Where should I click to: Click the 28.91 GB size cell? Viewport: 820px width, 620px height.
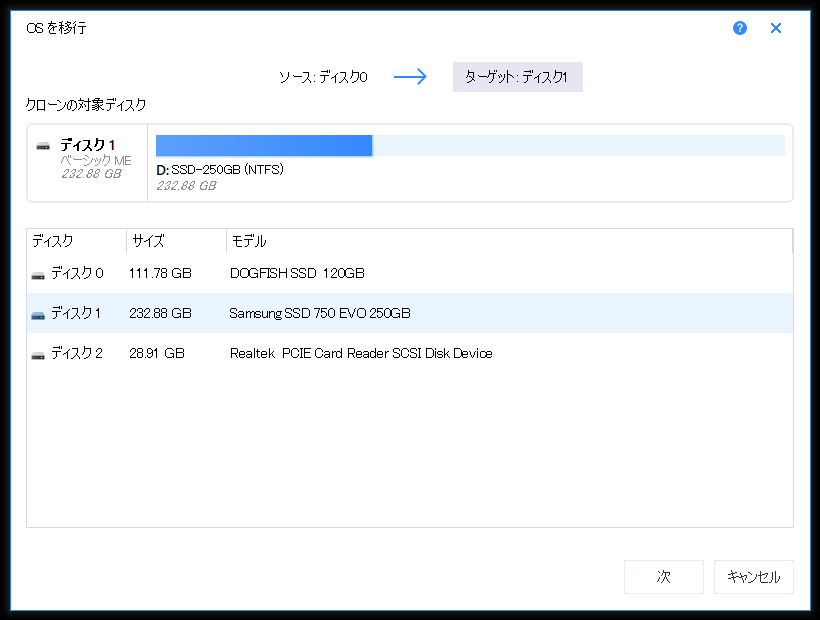point(157,353)
